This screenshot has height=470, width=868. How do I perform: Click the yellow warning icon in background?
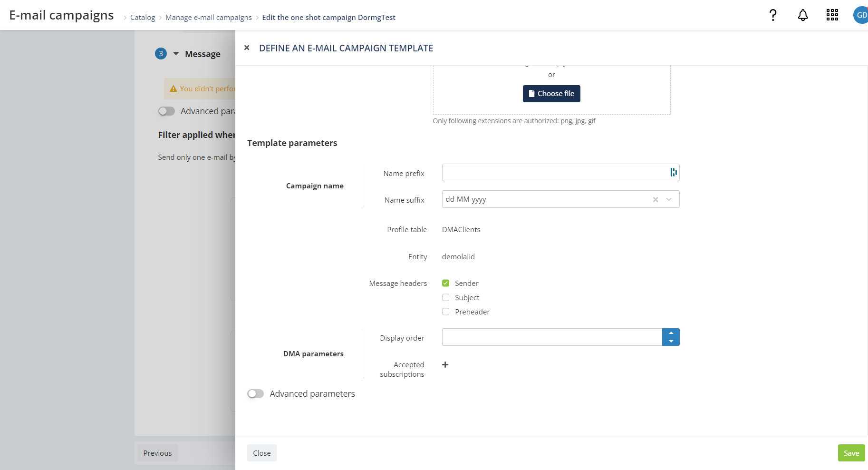[x=174, y=89]
